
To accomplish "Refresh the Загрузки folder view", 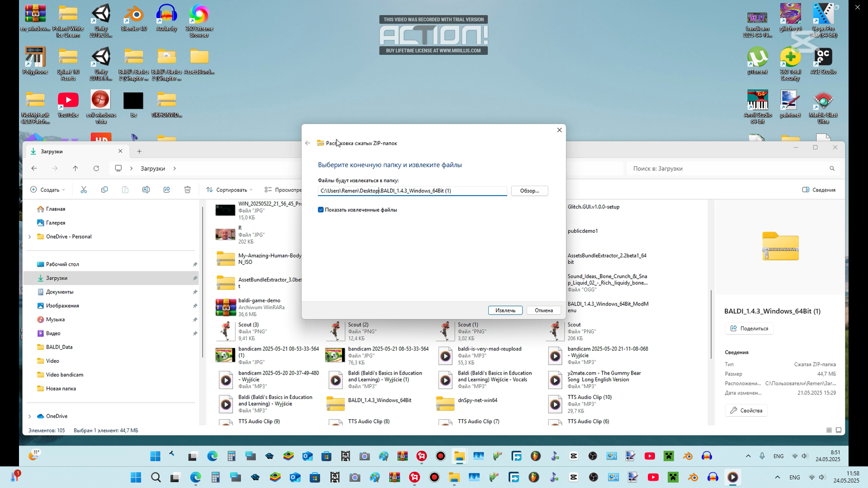I will (x=96, y=169).
